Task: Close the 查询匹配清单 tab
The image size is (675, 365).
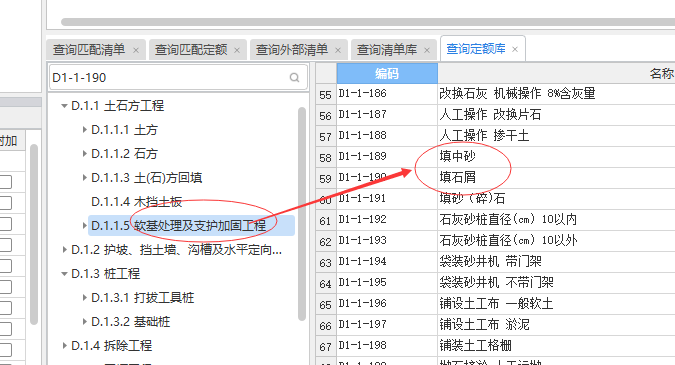Action: 136,50
